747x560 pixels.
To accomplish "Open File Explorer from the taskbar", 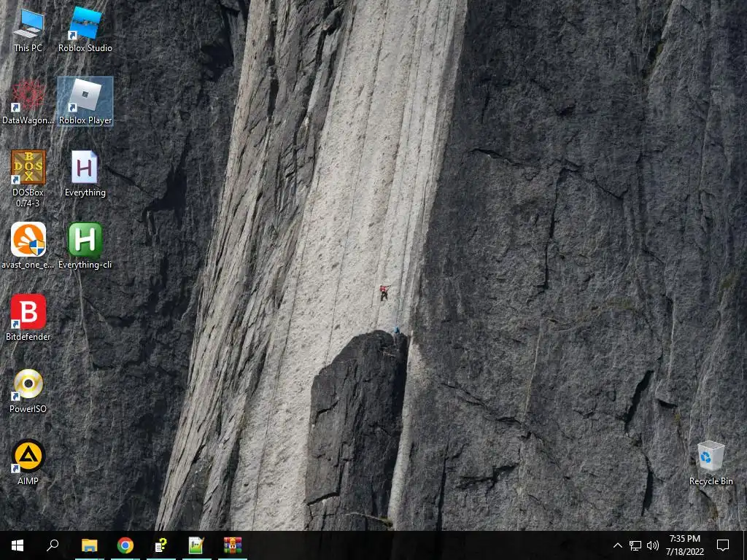I will (90, 545).
